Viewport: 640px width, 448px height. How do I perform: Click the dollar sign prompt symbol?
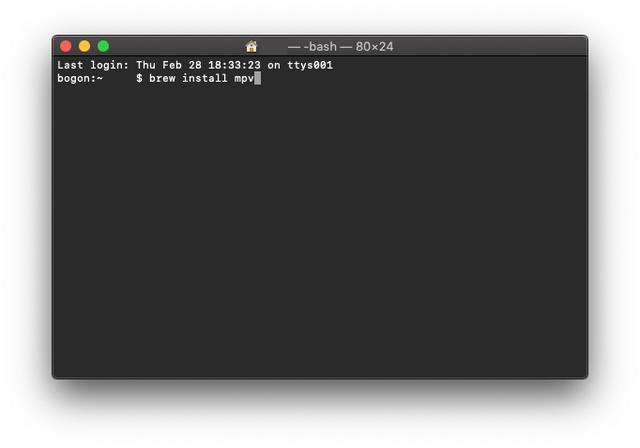click(x=139, y=78)
